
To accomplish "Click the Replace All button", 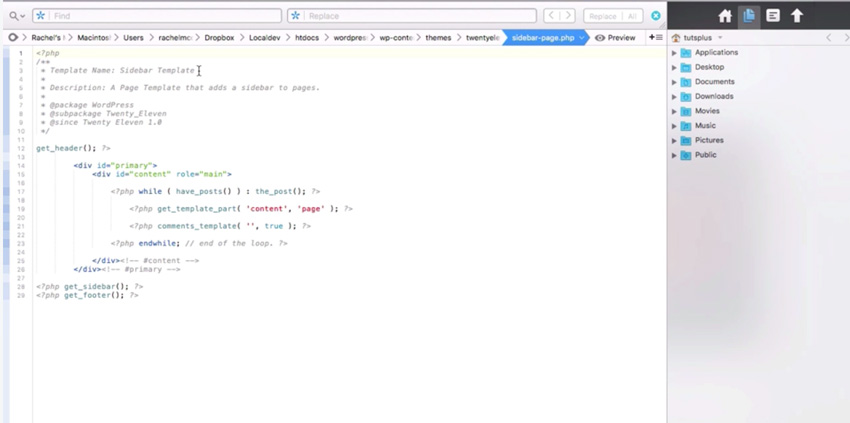I will coord(633,16).
